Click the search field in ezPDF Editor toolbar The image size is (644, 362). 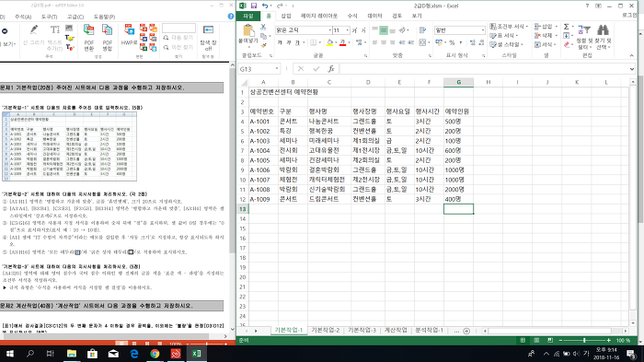coord(178,28)
